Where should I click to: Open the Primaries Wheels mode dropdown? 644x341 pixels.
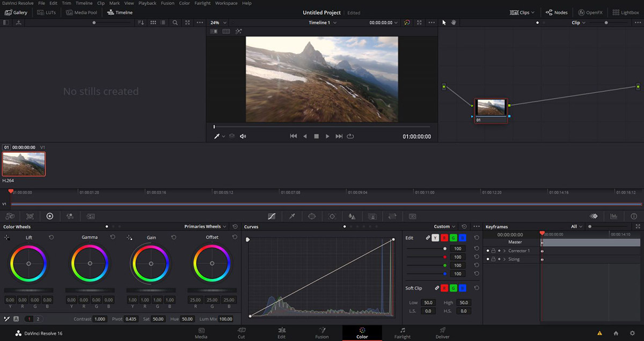click(x=205, y=227)
